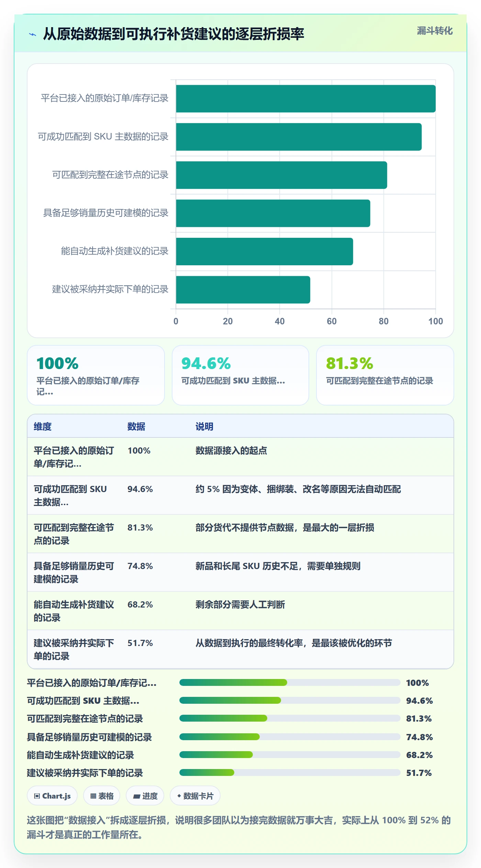Click table value 74.8%
The image size is (481, 868).
tap(140, 566)
